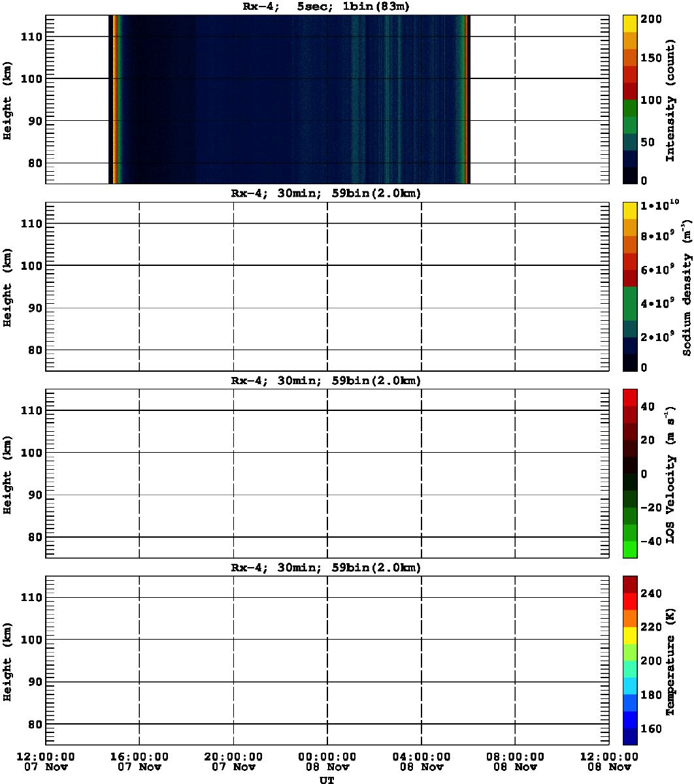This screenshot has height=784, width=694.
Task: Click the '04:00:00 08 Nov' time axis label
Action: click(x=421, y=761)
